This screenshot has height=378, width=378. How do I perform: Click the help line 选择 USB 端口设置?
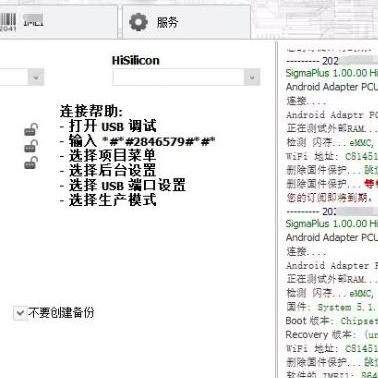point(127,185)
